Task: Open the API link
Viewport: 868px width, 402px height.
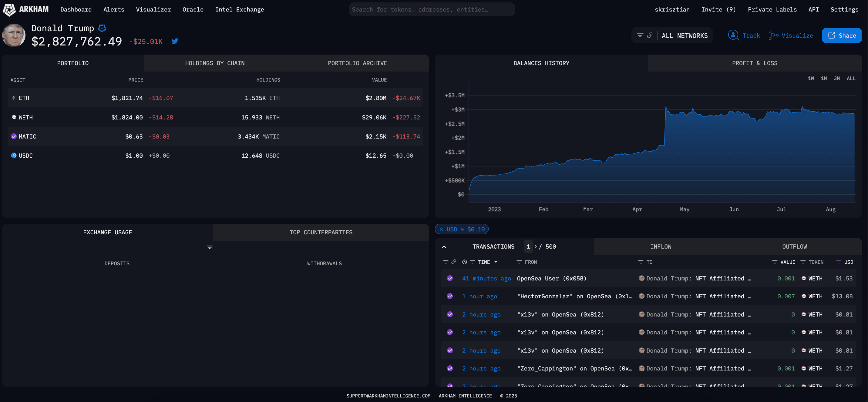Action: click(x=813, y=9)
